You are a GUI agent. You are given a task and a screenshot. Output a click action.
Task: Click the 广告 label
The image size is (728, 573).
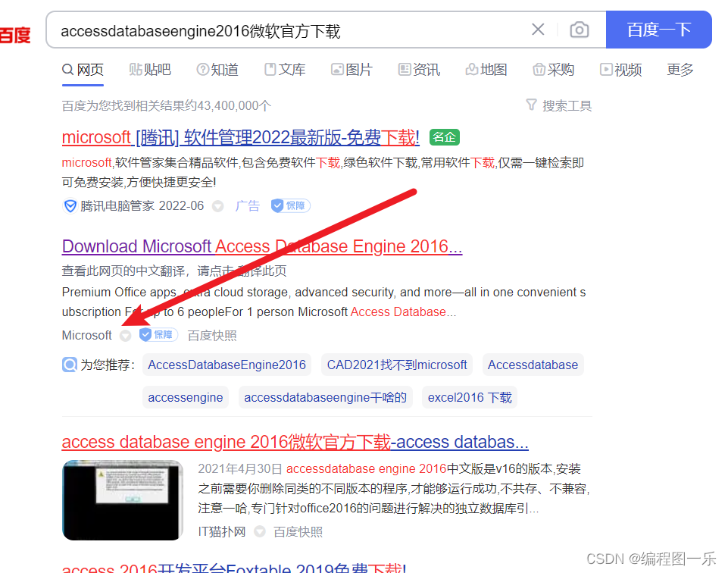pos(247,205)
